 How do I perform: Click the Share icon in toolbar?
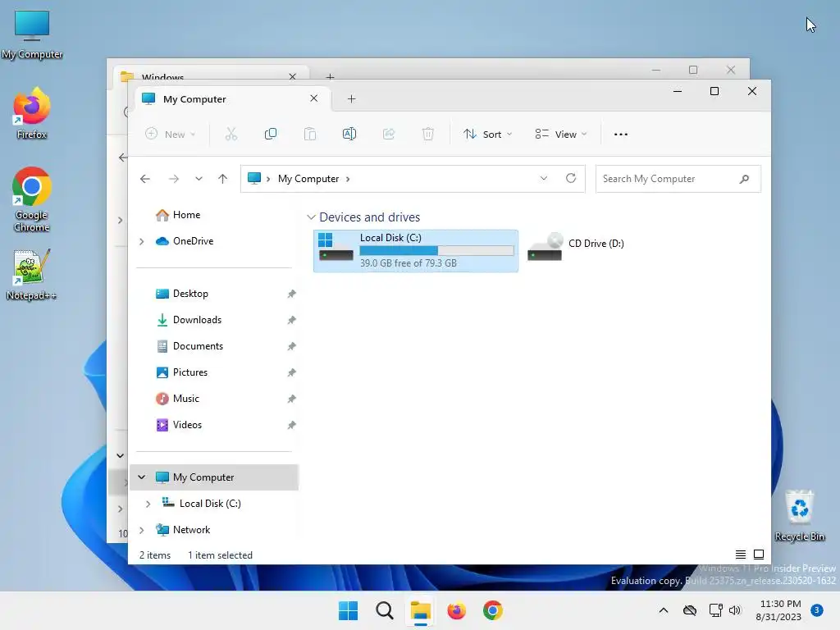pos(388,134)
